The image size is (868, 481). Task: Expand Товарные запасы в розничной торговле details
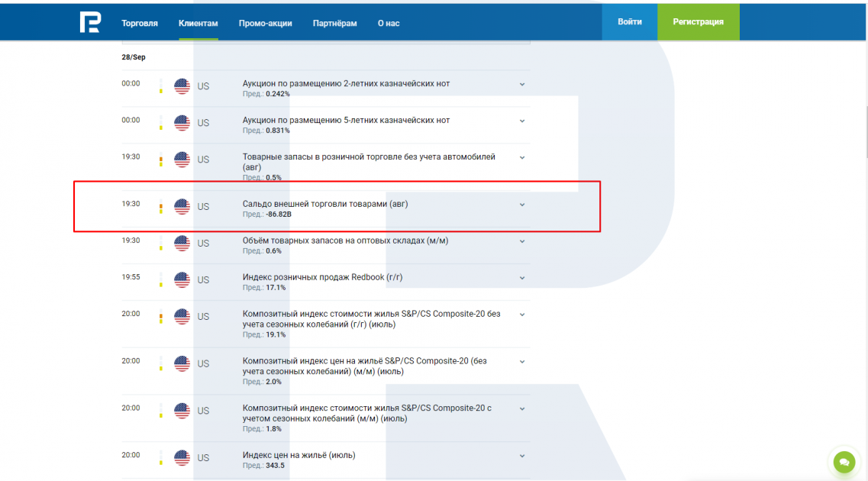point(522,158)
